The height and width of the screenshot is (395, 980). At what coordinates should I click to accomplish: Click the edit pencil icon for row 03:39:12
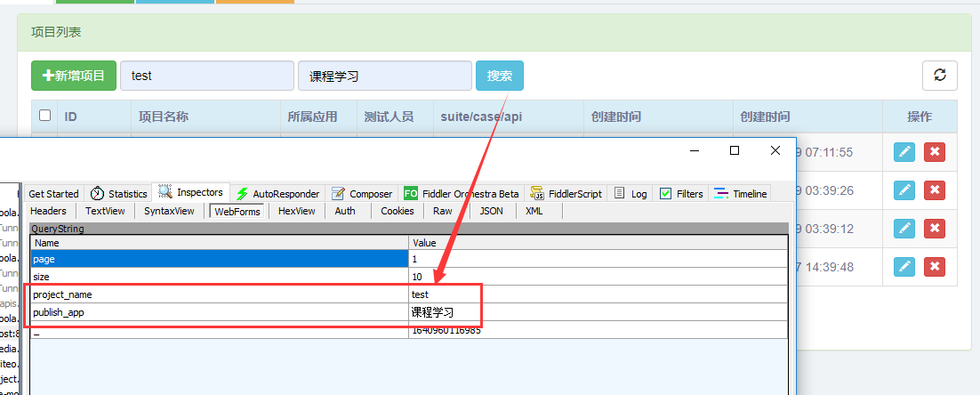tap(904, 229)
